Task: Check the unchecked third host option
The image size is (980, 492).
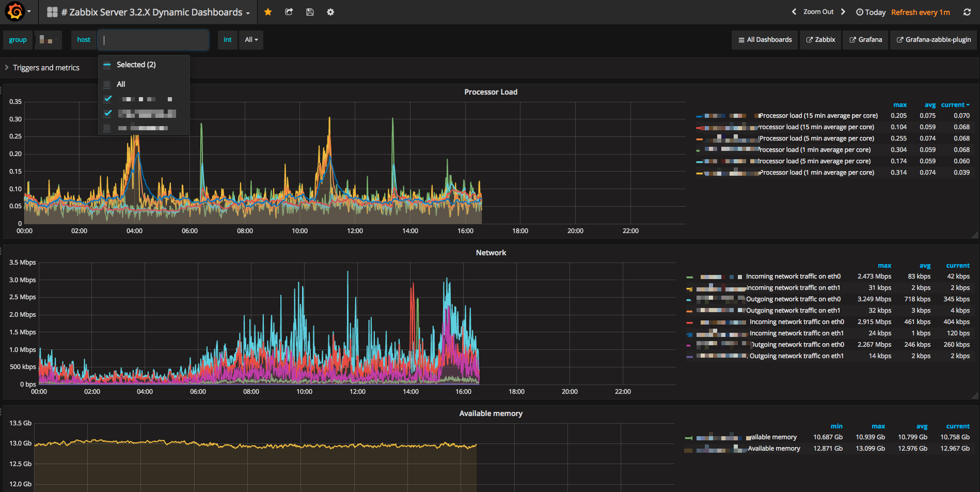Action: 107,128
